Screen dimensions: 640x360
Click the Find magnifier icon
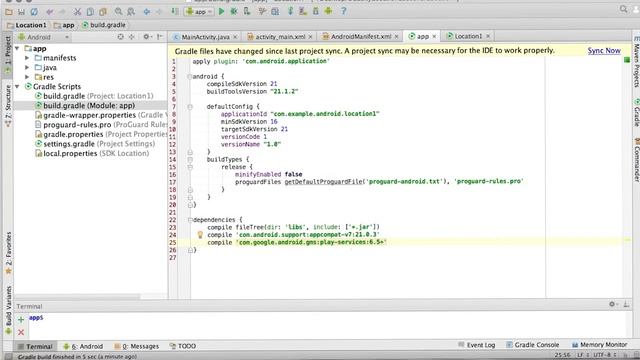tap(118, 12)
